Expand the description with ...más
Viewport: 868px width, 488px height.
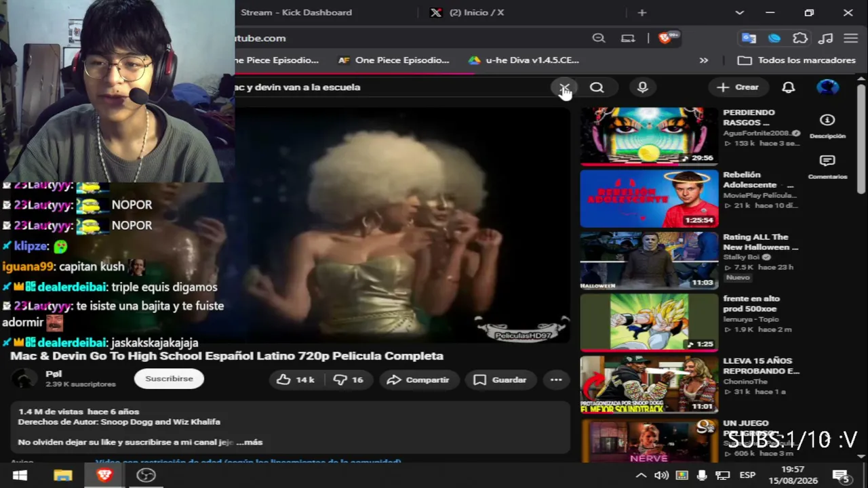[249, 443]
